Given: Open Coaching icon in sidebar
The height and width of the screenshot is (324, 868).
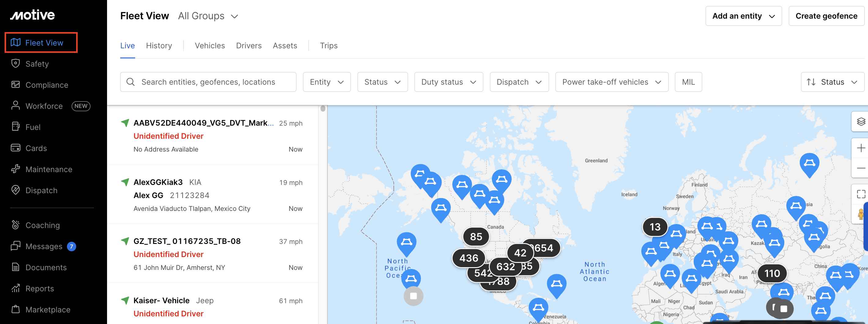Looking at the screenshot, I should (x=16, y=225).
